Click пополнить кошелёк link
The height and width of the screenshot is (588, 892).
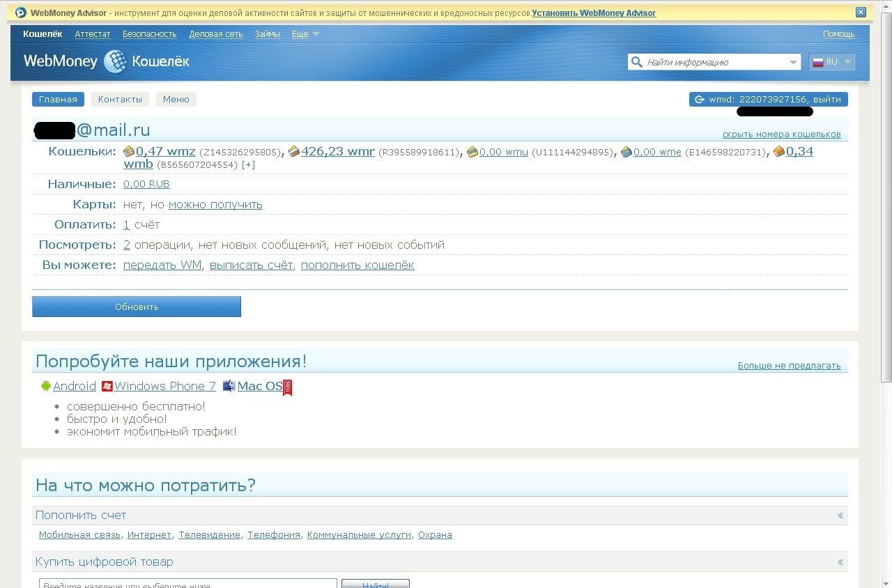pyautogui.click(x=357, y=265)
